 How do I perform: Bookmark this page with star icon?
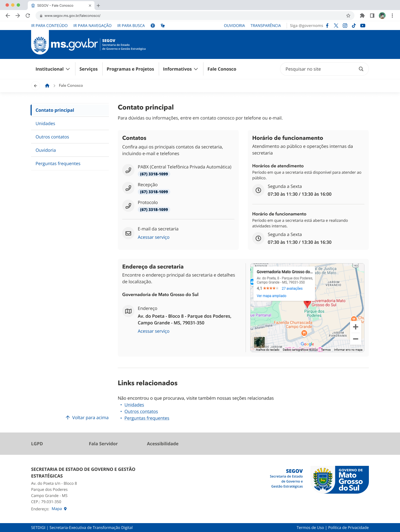pyautogui.click(x=348, y=16)
